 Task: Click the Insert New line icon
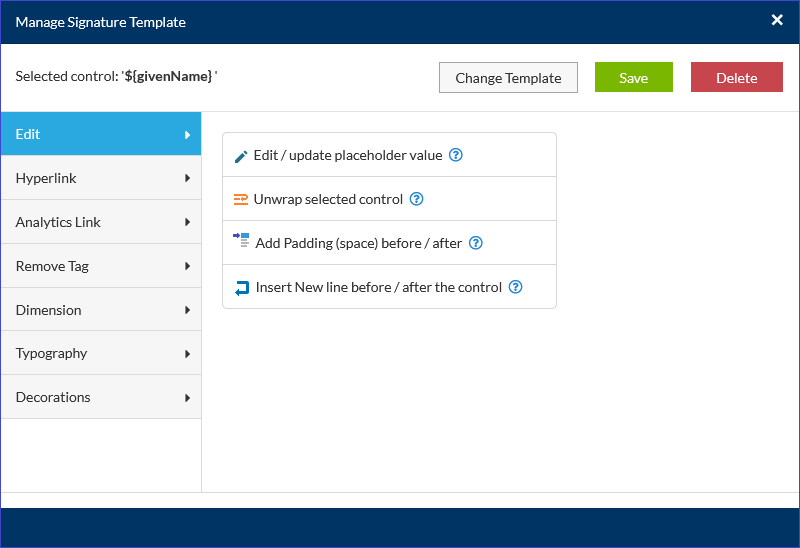(241, 288)
